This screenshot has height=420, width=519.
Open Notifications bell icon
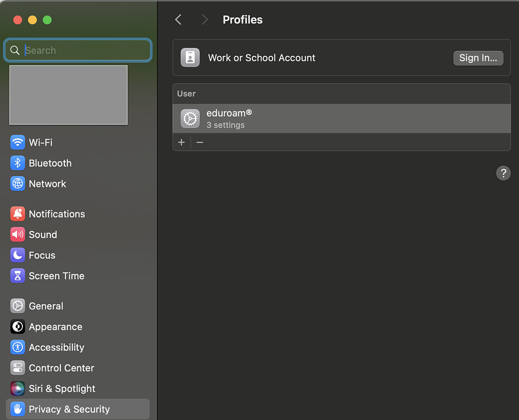(17, 214)
